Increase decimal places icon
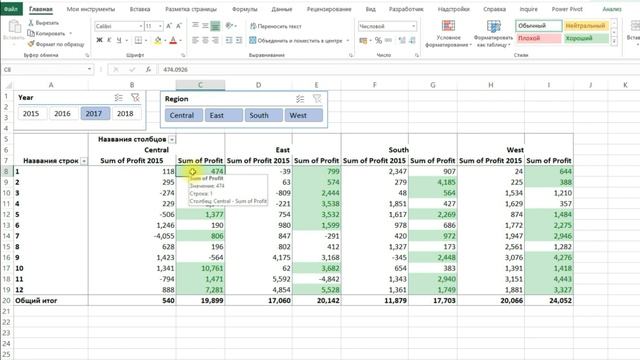Screen dimensions: 640x360 pos(402,40)
